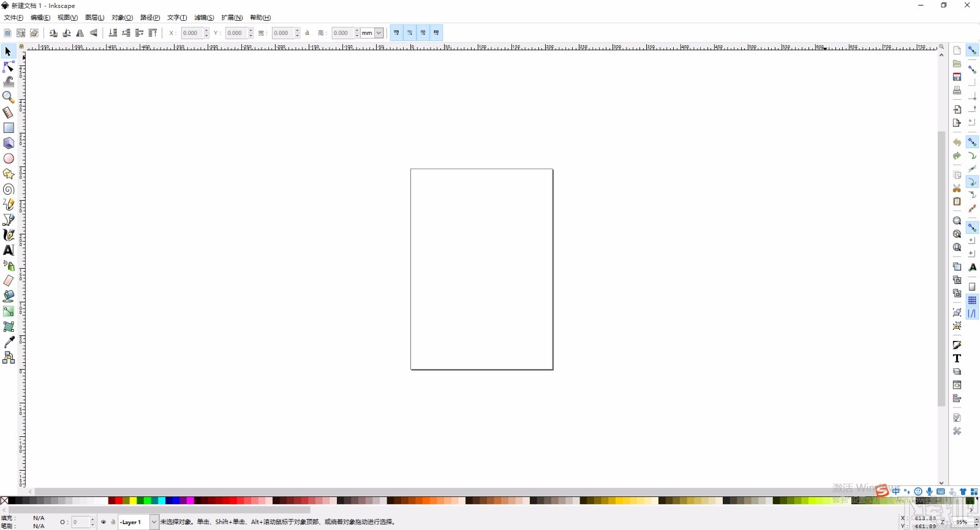Toggle scale stroke width with object
Viewport: 980px width, 530px height.
point(396,33)
